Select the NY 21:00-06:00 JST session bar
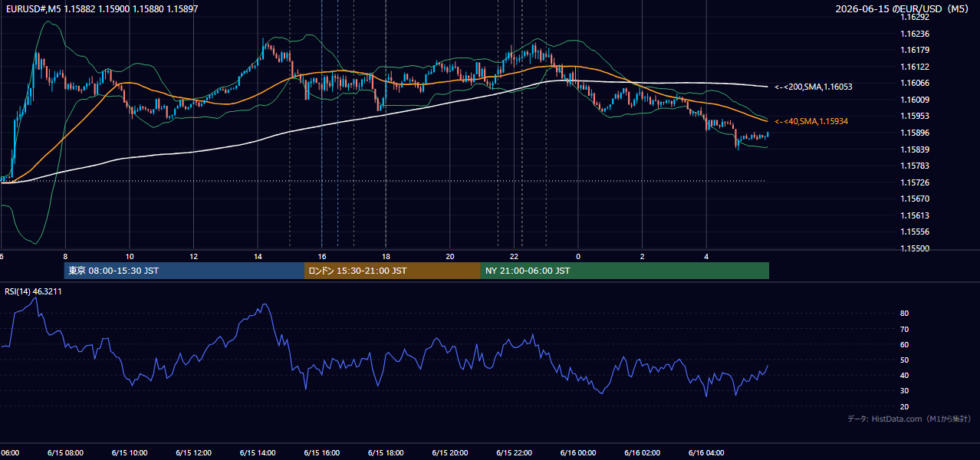The width and height of the screenshot is (980, 460). tap(625, 271)
